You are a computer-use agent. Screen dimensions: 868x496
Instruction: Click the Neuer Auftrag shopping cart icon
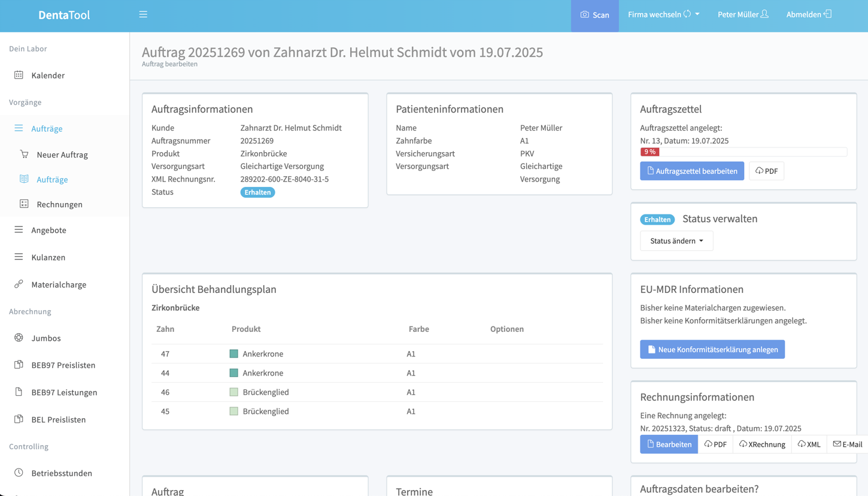click(x=24, y=154)
